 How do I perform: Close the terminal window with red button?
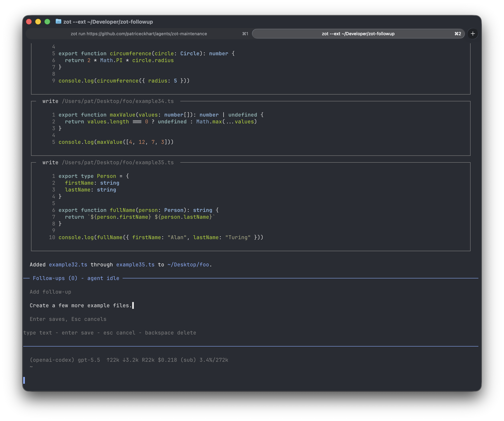point(29,22)
